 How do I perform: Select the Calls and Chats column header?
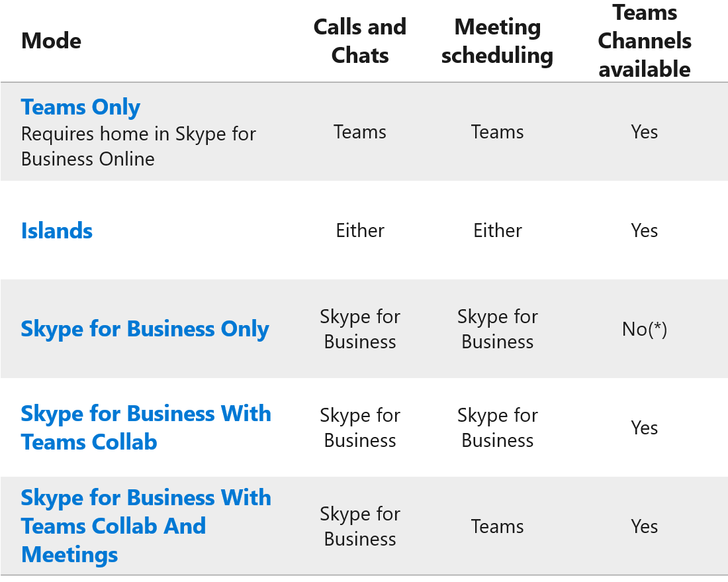(x=359, y=41)
